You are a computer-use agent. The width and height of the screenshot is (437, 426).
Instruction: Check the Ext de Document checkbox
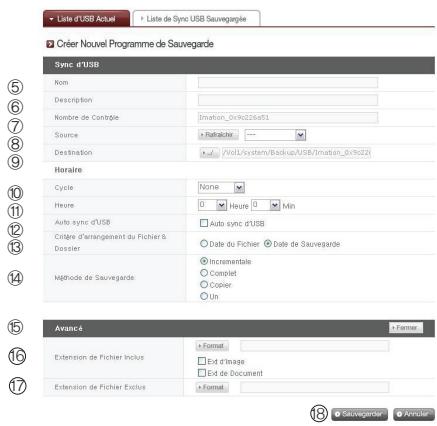coord(202,373)
